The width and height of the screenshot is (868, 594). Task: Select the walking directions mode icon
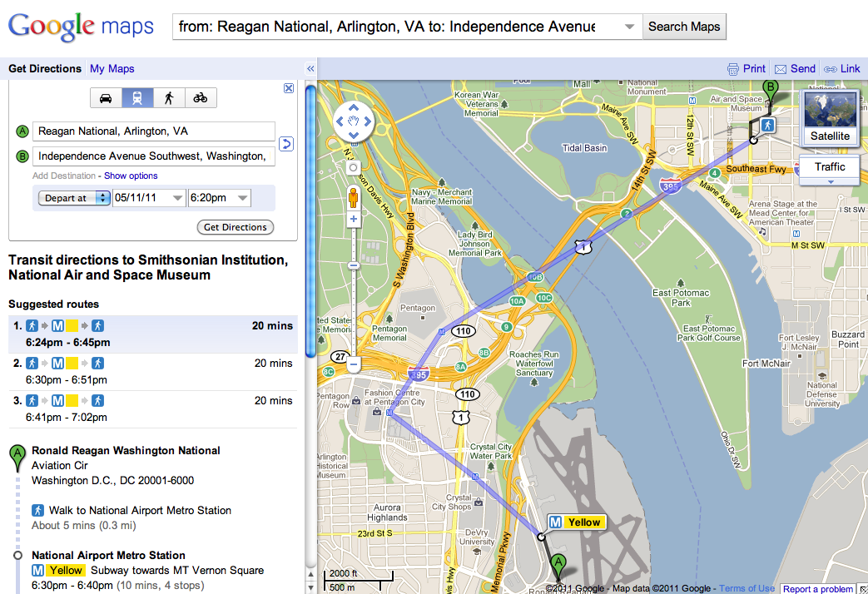[x=169, y=98]
